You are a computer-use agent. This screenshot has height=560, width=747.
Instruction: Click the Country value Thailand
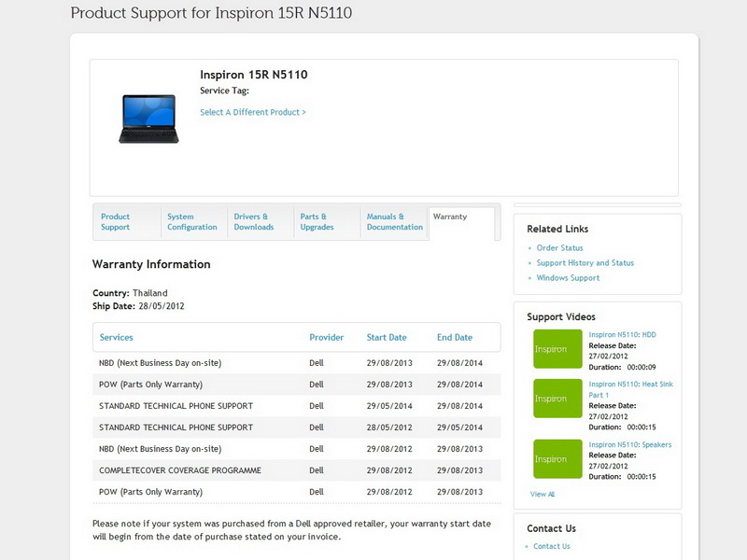point(150,293)
